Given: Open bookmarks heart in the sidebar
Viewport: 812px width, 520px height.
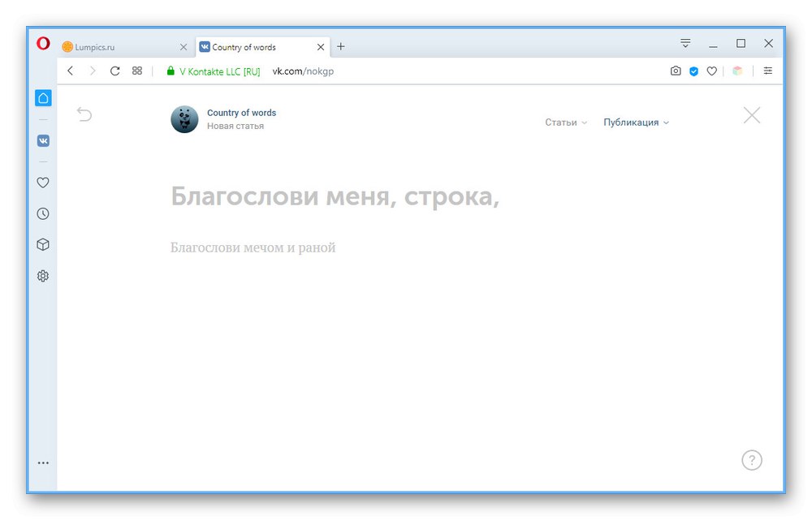Looking at the screenshot, I should 43,183.
